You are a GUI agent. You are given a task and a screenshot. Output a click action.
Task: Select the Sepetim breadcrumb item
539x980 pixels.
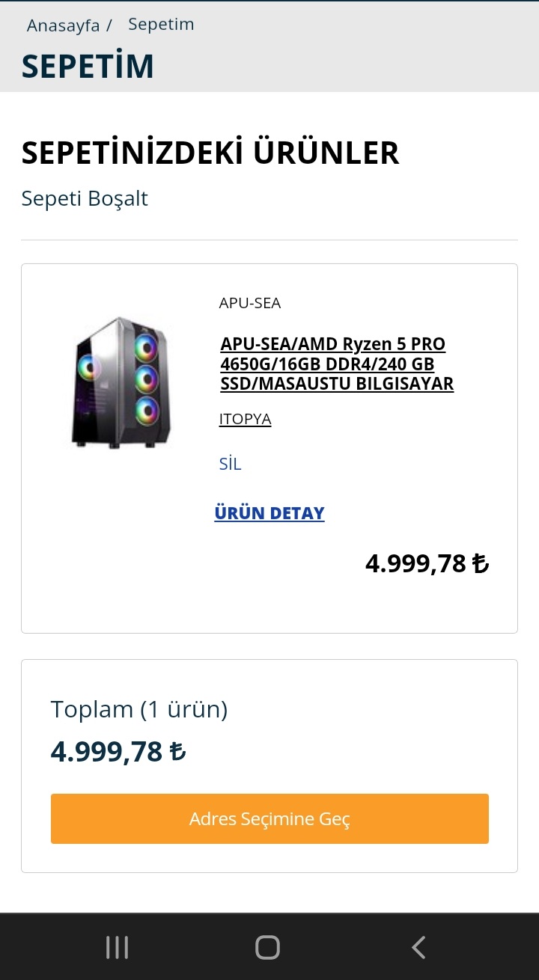[161, 25]
